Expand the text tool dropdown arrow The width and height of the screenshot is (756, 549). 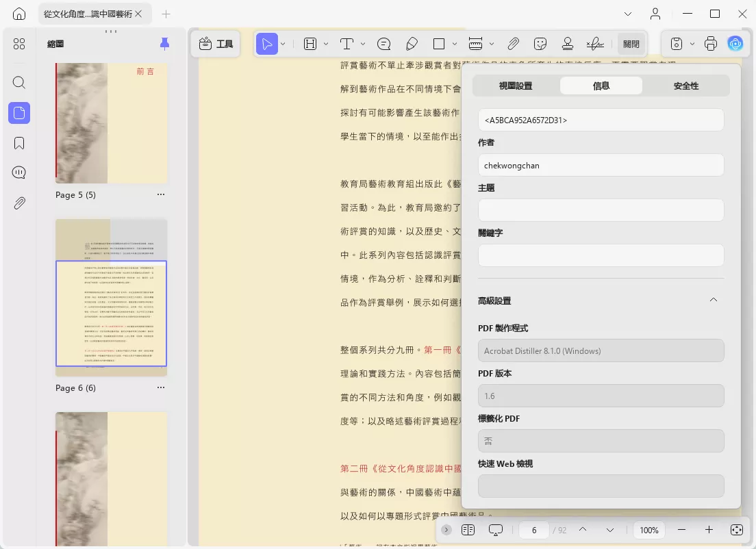(363, 44)
